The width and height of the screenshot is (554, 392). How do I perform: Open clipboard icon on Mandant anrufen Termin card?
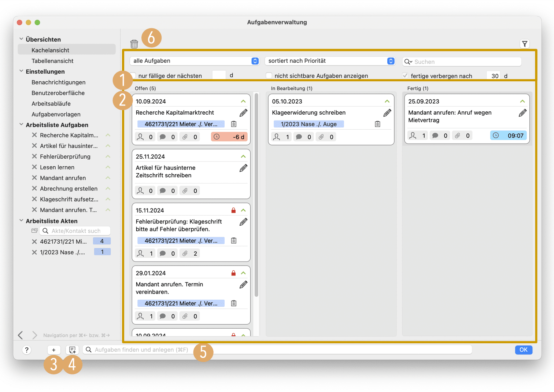234,303
